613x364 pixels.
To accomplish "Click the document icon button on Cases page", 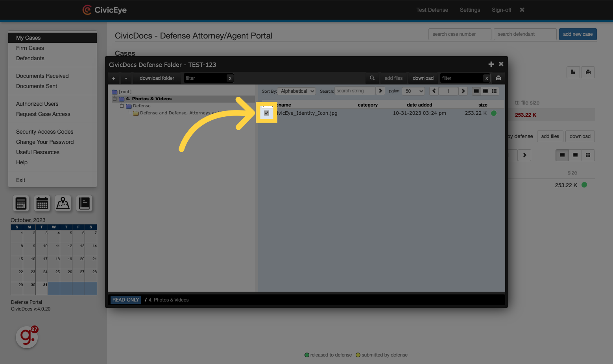I will (573, 72).
